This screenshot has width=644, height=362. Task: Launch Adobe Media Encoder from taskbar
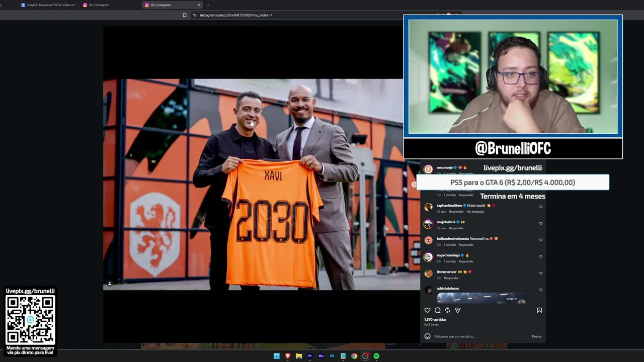(321, 356)
